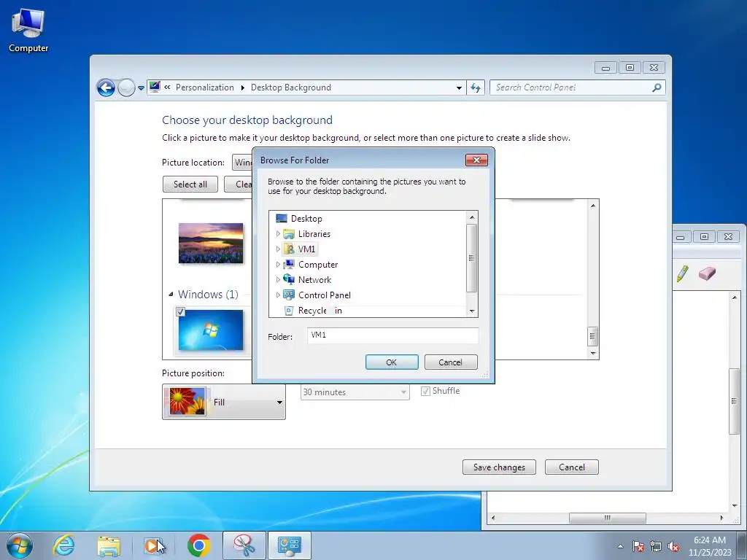Select the Recycle Bin icon in the tree
This screenshot has width=747, height=560.
tap(289, 311)
